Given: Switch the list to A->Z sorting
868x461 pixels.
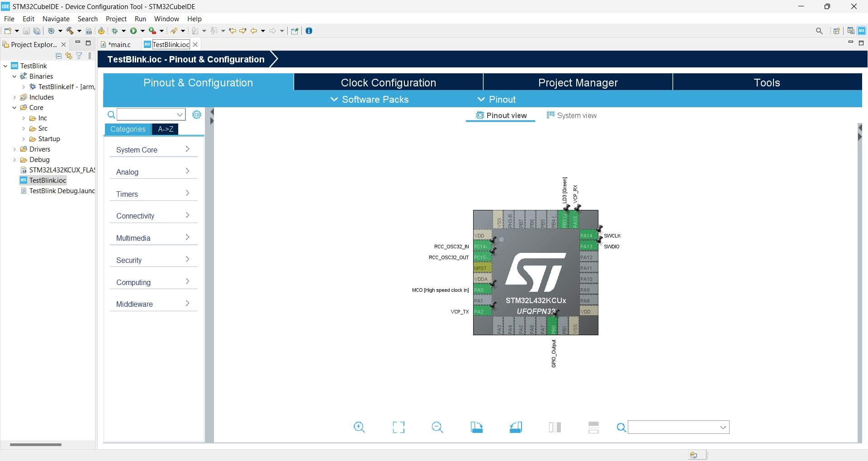Looking at the screenshot, I should pos(166,129).
